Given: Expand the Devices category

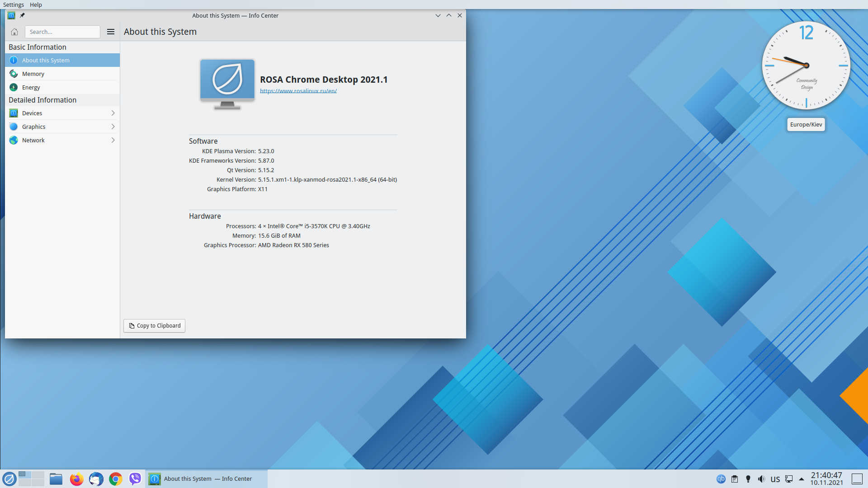Looking at the screenshot, I should [x=62, y=113].
